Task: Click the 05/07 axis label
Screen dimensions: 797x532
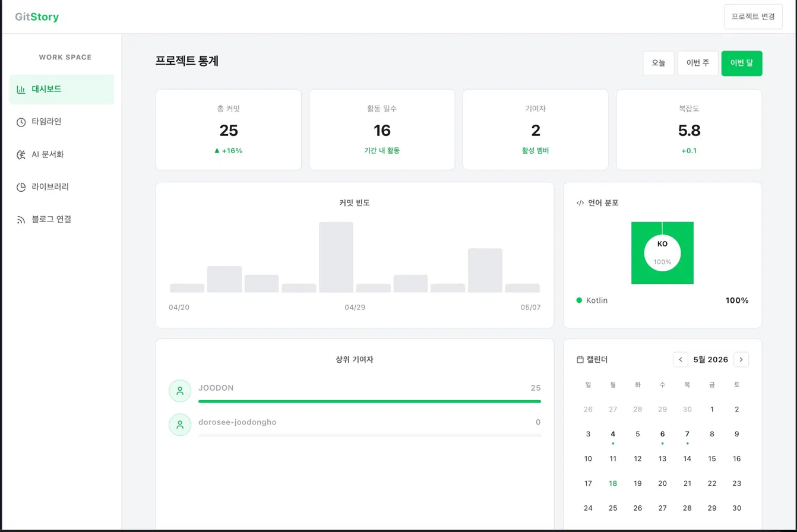Action: (x=531, y=308)
